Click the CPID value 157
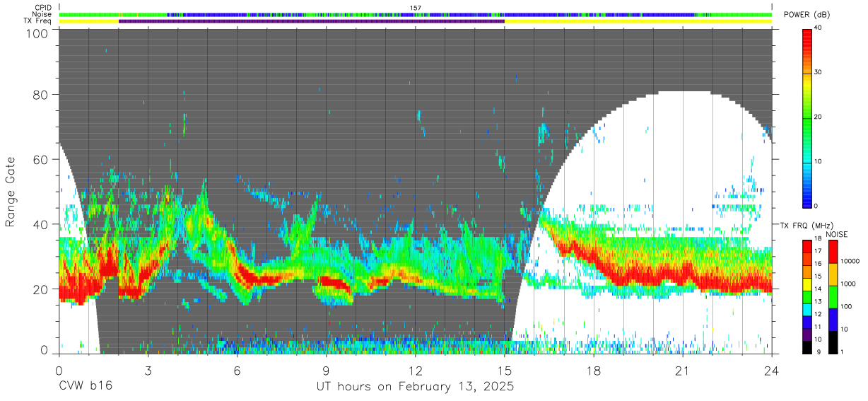The height and width of the screenshot is (401, 868). pyautogui.click(x=416, y=8)
